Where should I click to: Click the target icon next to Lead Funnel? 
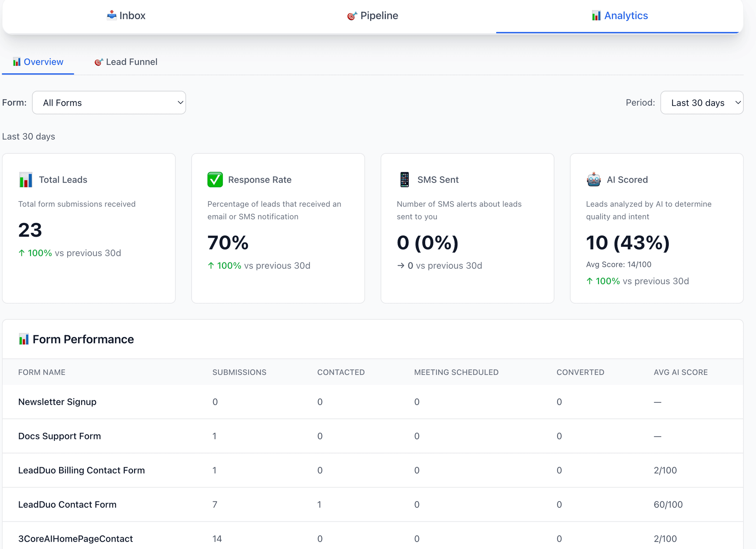pos(98,62)
